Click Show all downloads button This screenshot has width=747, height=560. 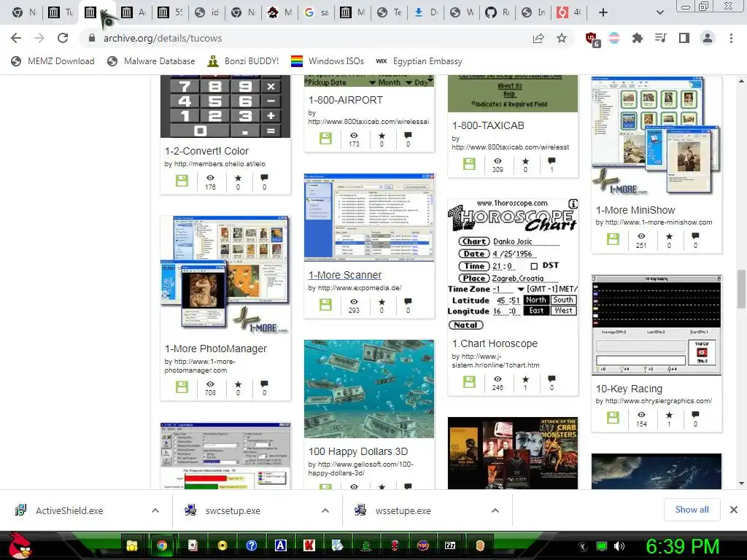tap(692, 510)
